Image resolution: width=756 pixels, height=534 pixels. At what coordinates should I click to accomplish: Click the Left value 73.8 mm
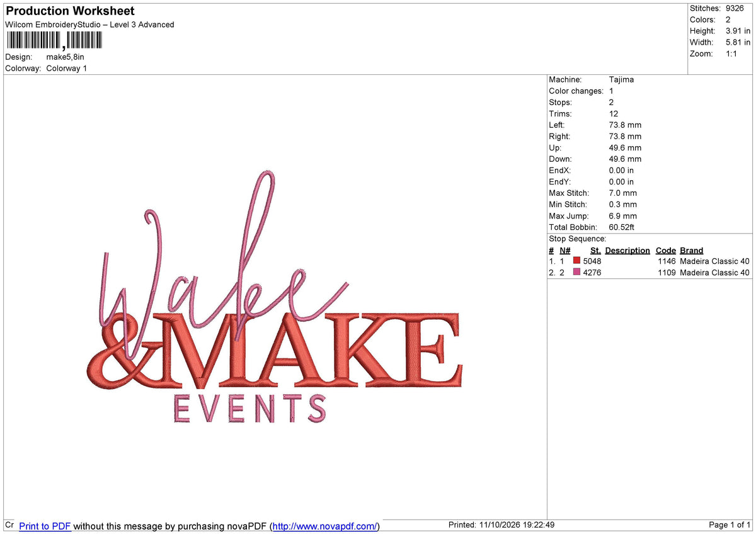click(x=626, y=125)
